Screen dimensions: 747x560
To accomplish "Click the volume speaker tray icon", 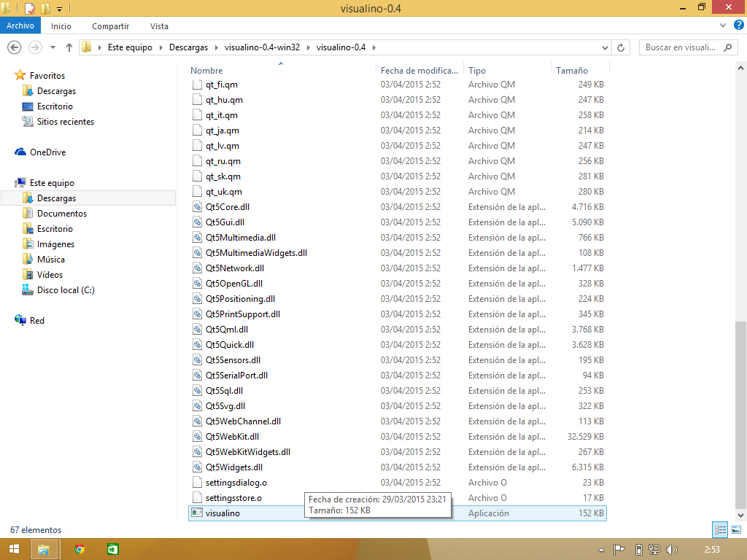I will pyautogui.click(x=672, y=550).
